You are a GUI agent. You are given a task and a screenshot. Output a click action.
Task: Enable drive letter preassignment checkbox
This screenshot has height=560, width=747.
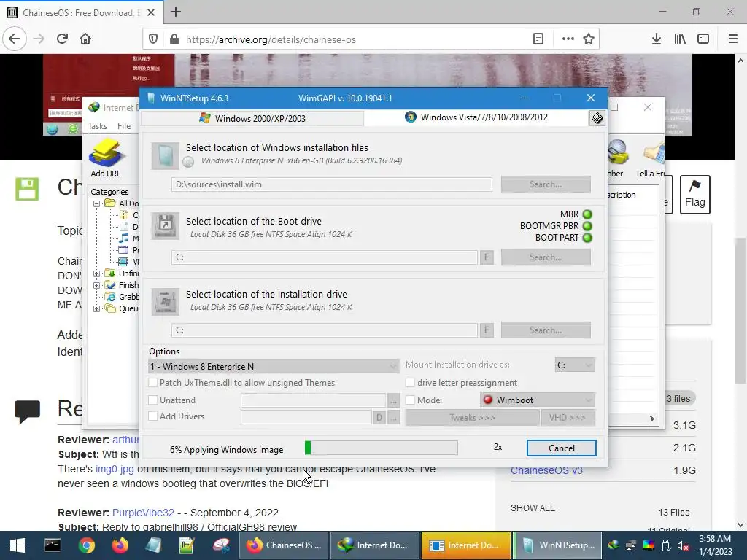click(x=410, y=382)
